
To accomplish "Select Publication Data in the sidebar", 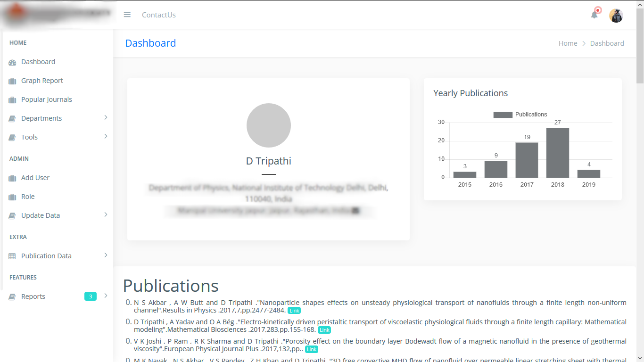I will 46,256.
